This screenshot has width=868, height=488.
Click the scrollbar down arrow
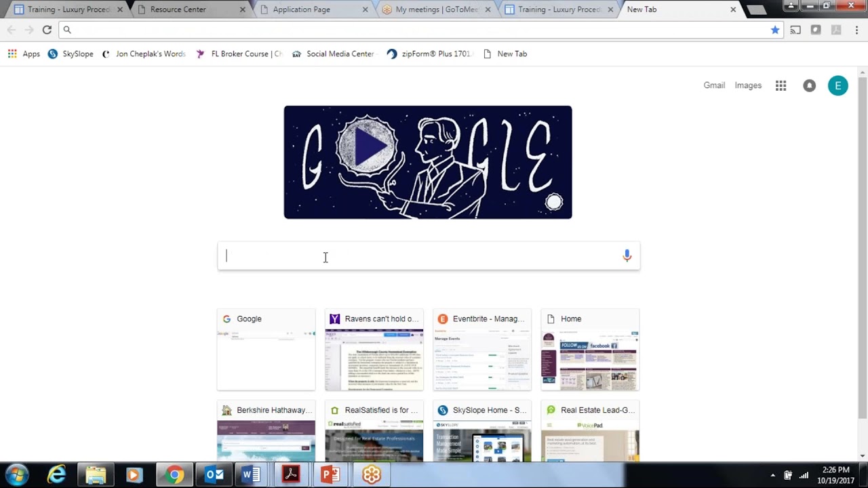tap(863, 456)
